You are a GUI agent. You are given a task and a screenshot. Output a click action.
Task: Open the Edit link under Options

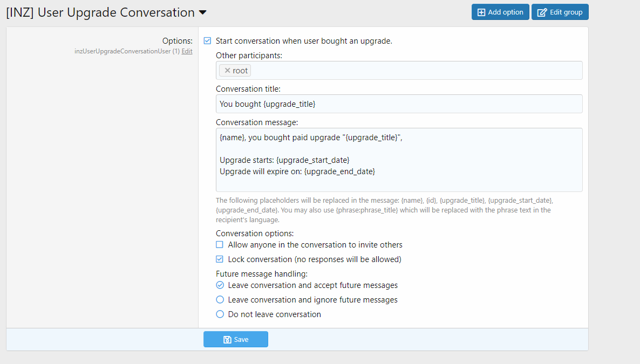(187, 51)
